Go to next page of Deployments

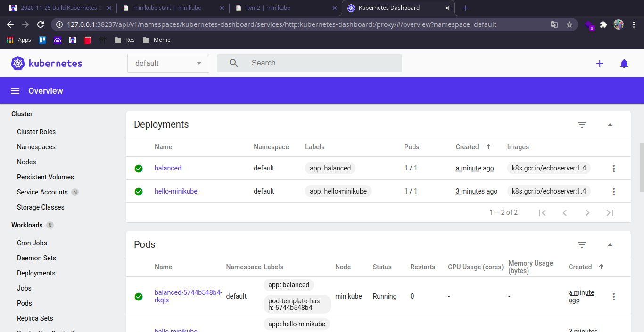coord(587,213)
